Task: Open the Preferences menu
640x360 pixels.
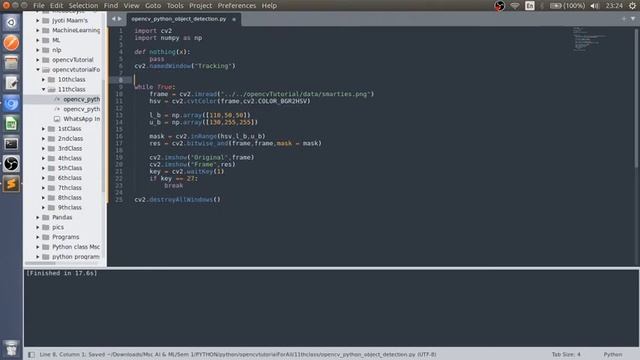Action: click(237, 6)
